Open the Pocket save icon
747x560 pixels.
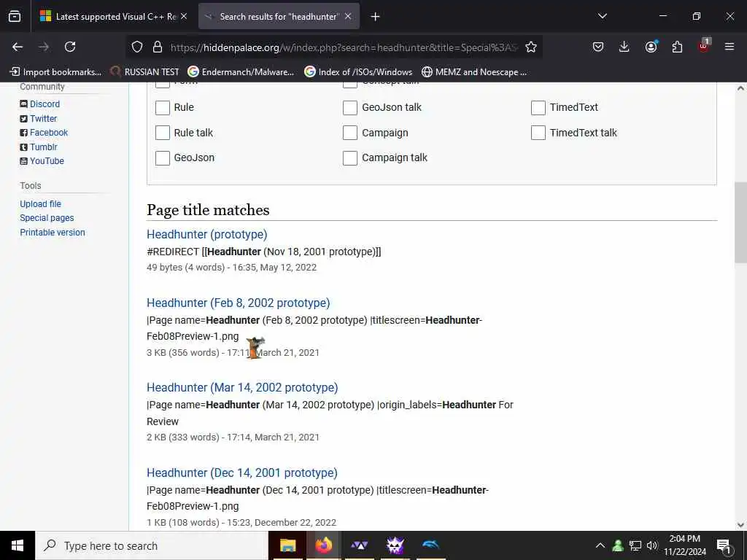[x=598, y=47]
